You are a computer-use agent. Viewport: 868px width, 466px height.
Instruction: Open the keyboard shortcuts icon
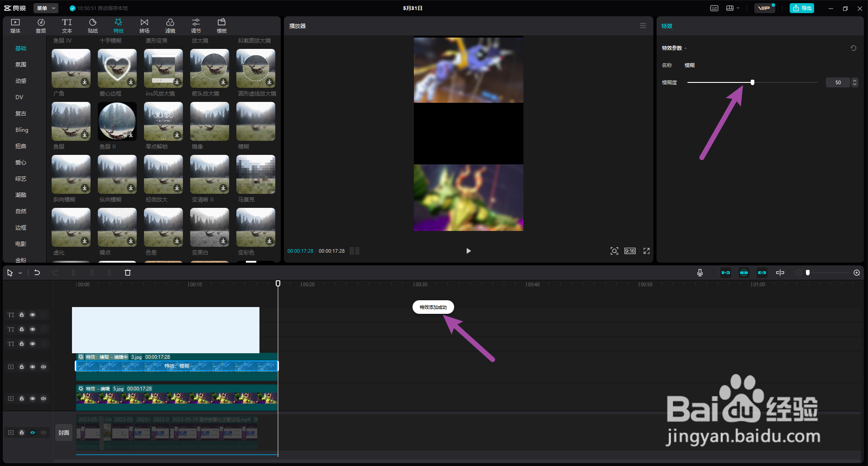[714, 8]
